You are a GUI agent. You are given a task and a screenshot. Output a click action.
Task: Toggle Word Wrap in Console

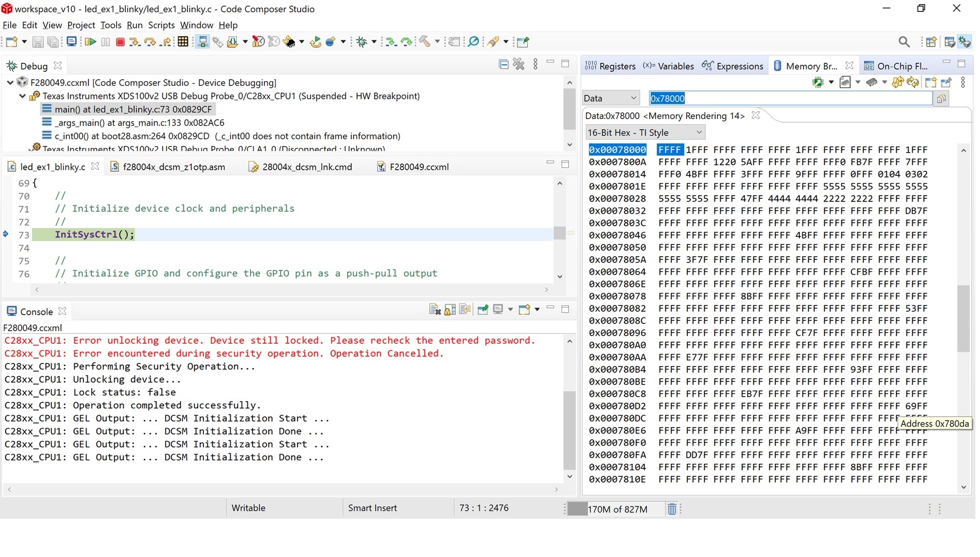465,310
